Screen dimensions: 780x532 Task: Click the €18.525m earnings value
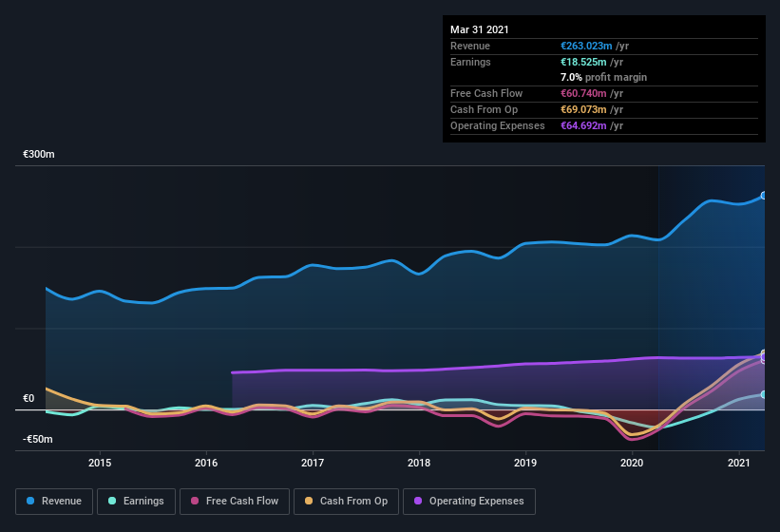pyautogui.click(x=583, y=62)
